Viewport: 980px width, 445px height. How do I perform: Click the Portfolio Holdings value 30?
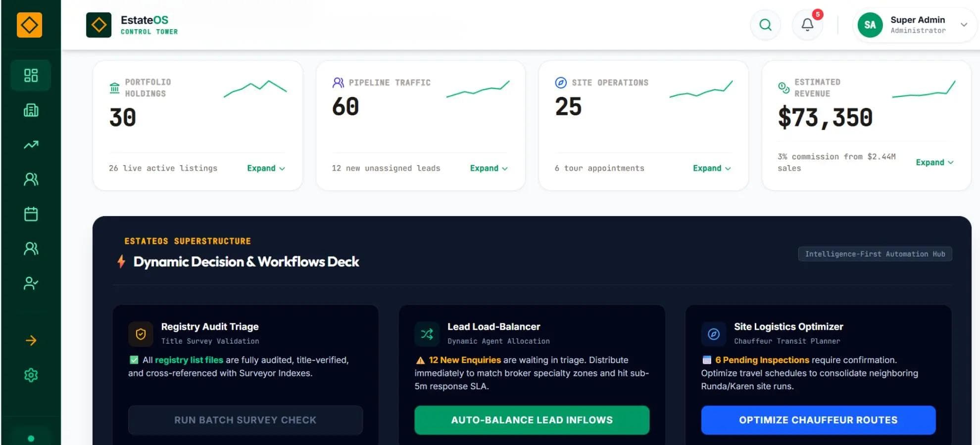click(x=122, y=118)
